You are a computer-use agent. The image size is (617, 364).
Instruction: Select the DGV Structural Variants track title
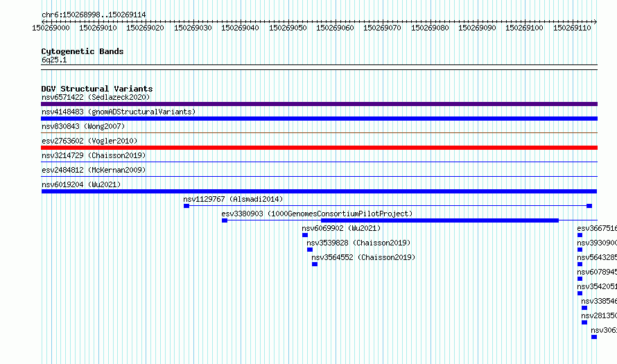(97, 89)
